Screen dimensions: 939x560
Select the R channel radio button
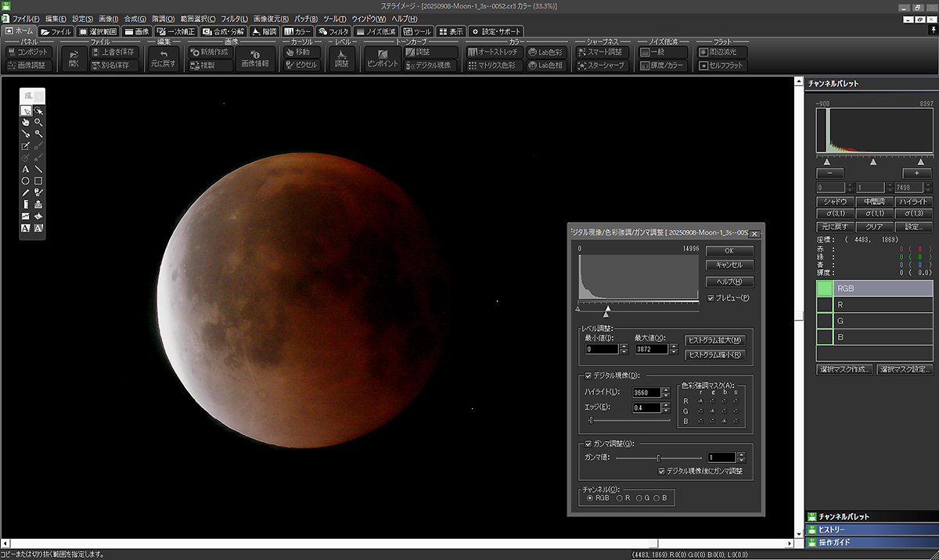(619, 497)
